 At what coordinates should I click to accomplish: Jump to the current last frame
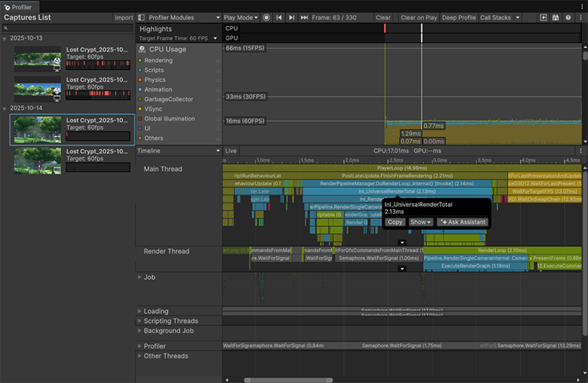click(304, 17)
